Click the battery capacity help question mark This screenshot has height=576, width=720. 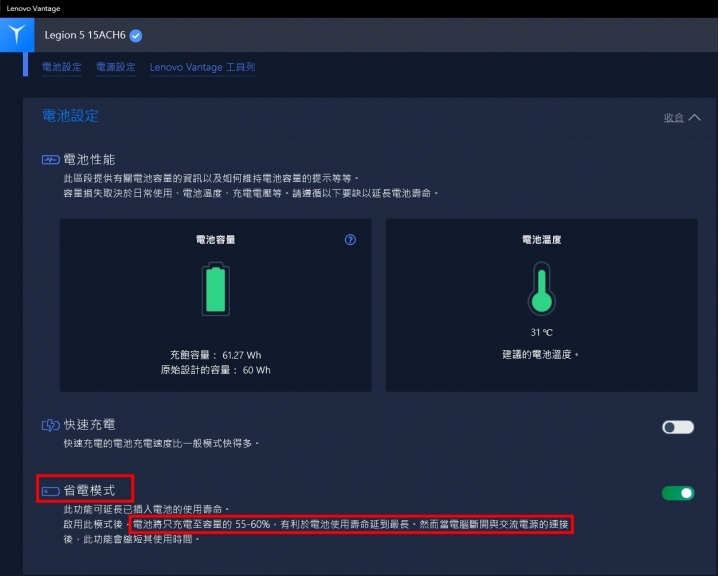(x=350, y=240)
